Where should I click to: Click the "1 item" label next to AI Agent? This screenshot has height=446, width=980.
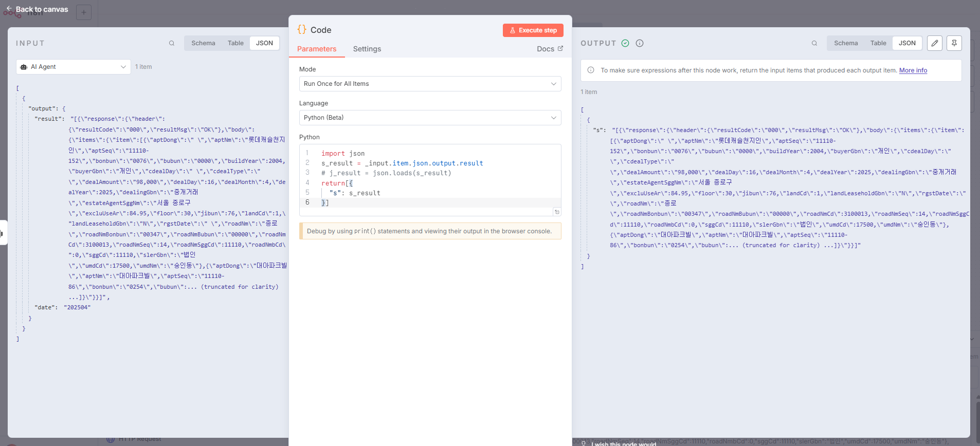(x=143, y=67)
